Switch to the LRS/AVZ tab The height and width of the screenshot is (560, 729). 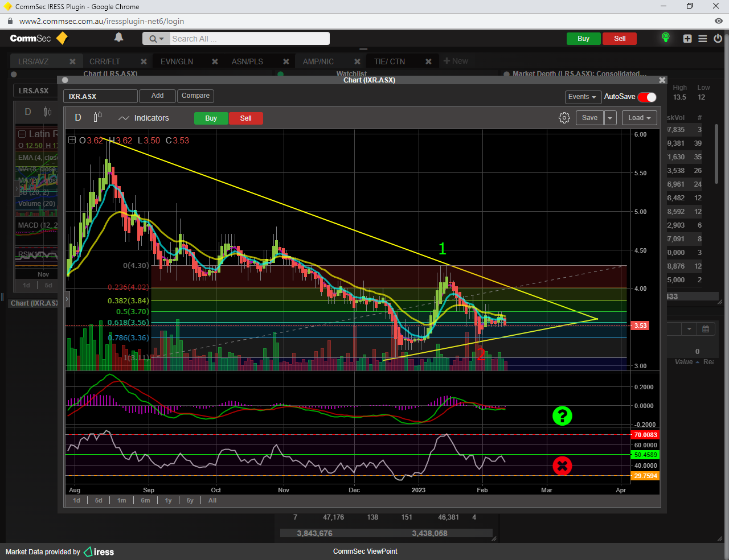(x=34, y=61)
